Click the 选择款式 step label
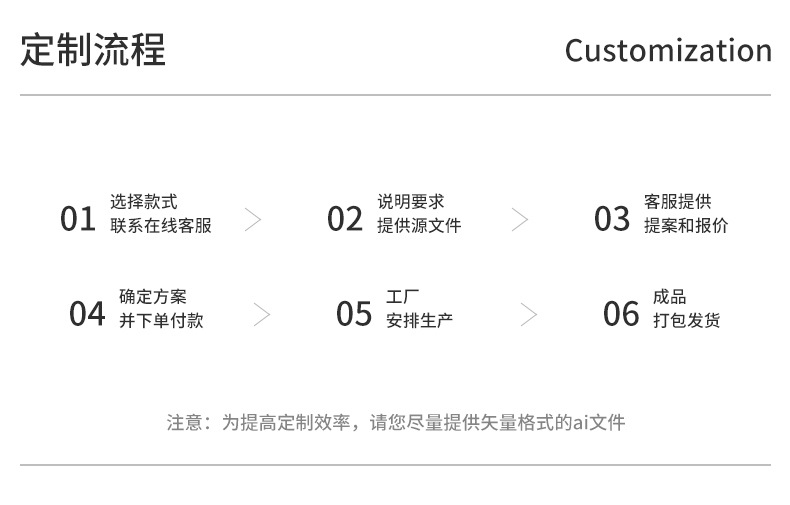Viewport: 790px width, 505px height. coord(144,203)
